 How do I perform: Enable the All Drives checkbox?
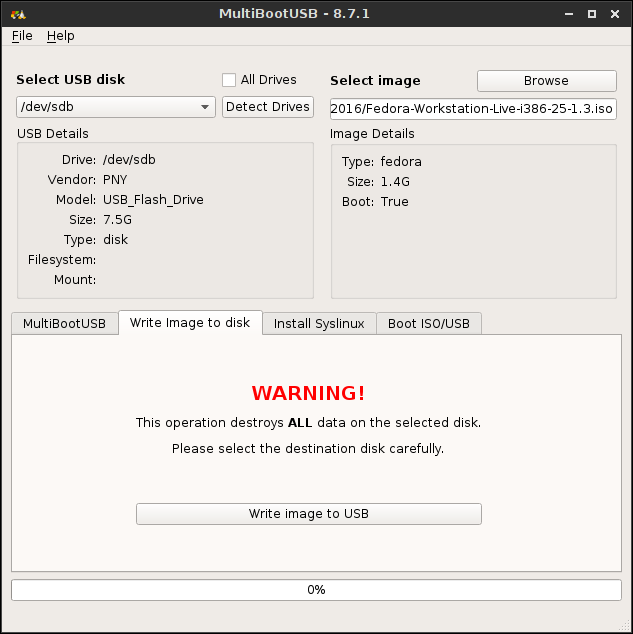pos(229,80)
